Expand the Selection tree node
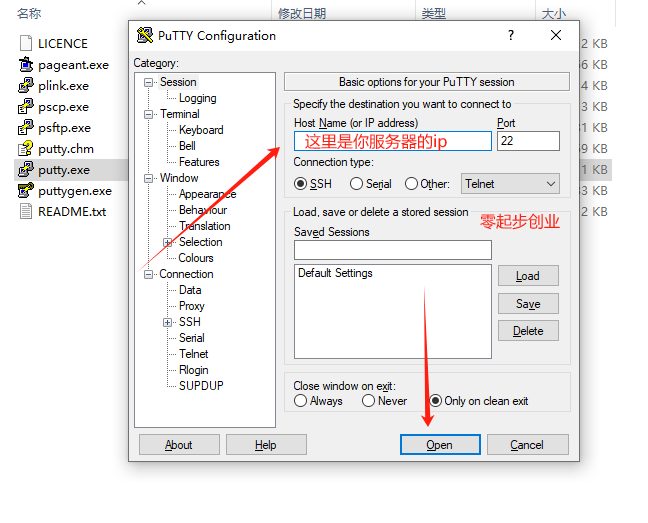 [168, 242]
